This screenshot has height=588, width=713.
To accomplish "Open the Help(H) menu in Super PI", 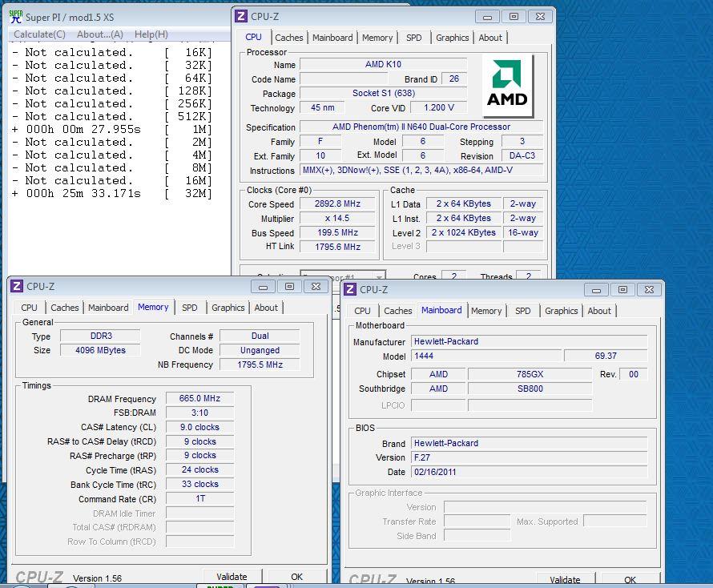I will click(151, 34).
